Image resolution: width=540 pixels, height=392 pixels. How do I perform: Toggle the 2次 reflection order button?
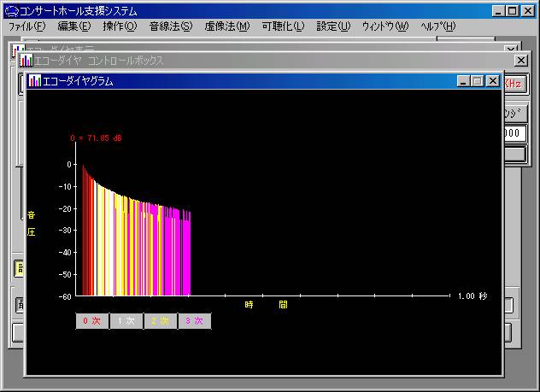(160, 321)
